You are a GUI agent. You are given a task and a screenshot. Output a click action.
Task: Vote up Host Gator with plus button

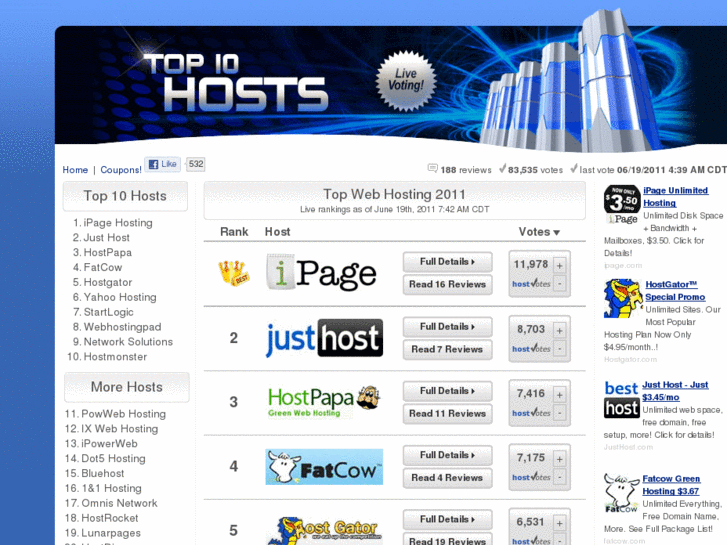[560, 523]
